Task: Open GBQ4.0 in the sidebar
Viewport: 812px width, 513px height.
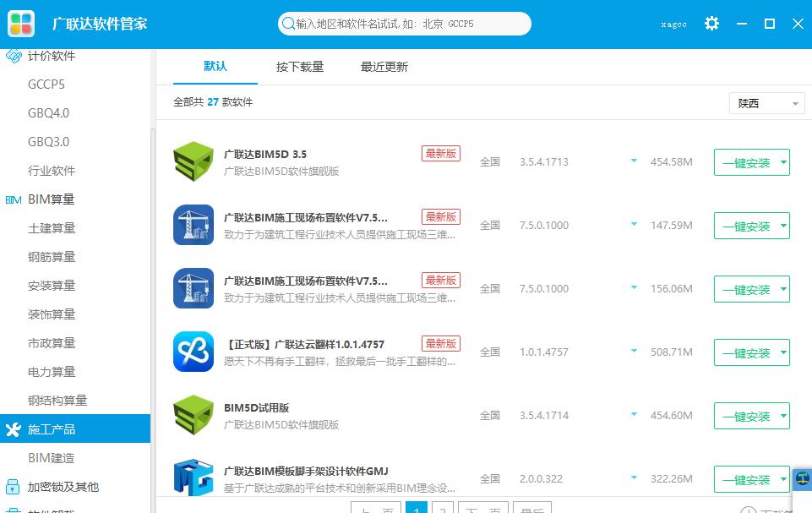Action: point(48,113)
